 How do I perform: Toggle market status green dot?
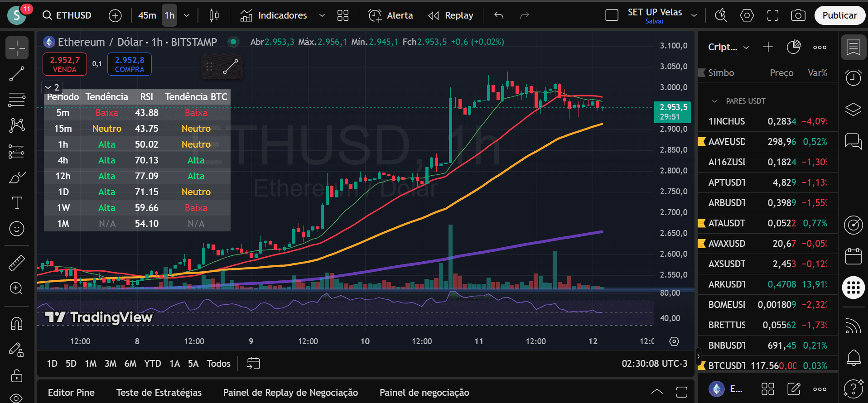233,42
